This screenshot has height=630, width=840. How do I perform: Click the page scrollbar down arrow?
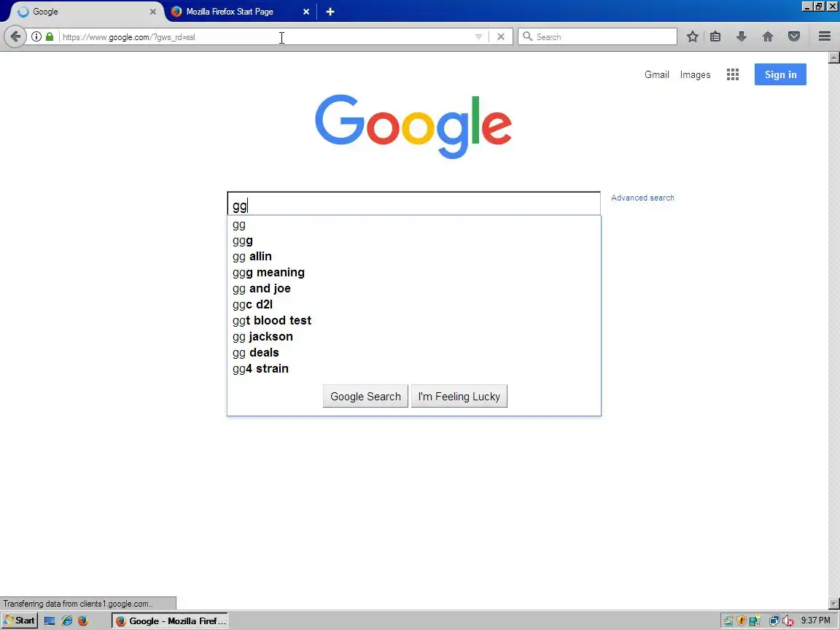tap(834, 604)
